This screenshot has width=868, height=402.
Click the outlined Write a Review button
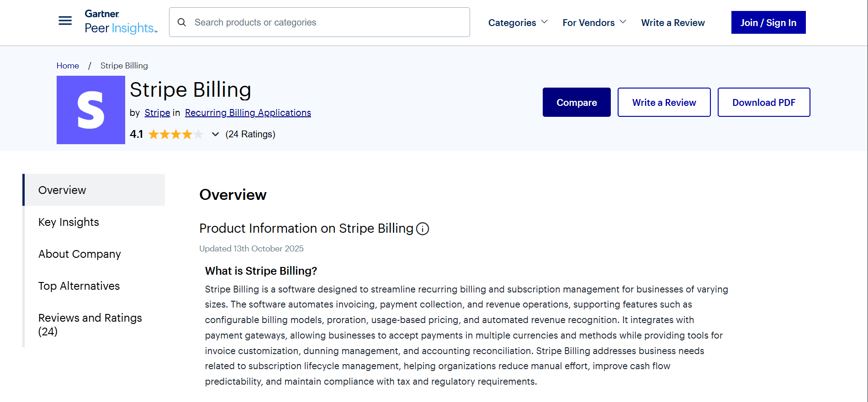tap(664, 102)
